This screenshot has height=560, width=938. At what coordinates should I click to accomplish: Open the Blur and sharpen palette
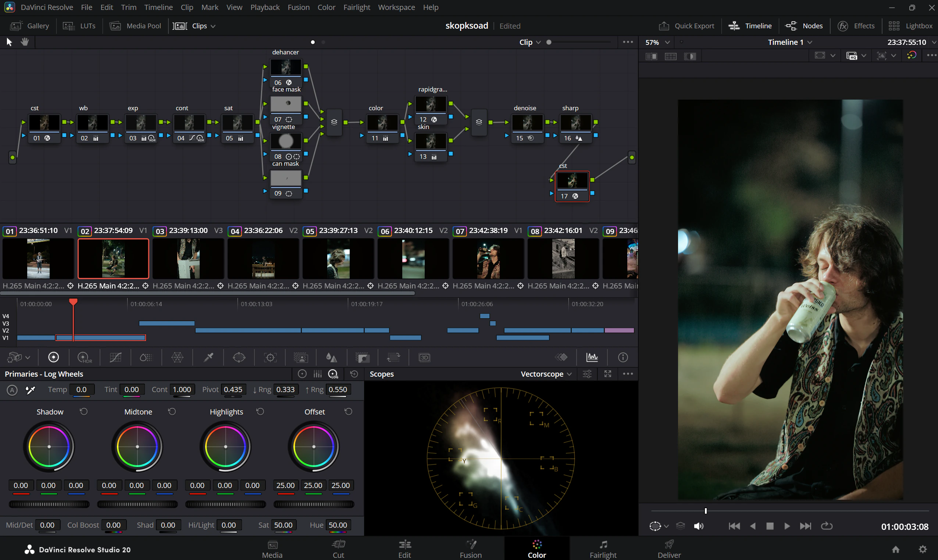[x=331, y=357]
